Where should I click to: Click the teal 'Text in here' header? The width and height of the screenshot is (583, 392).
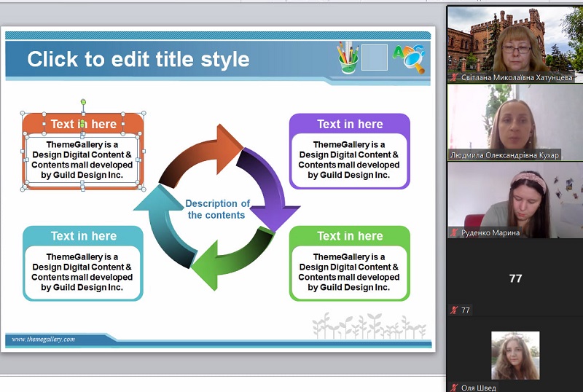(84, 236)
